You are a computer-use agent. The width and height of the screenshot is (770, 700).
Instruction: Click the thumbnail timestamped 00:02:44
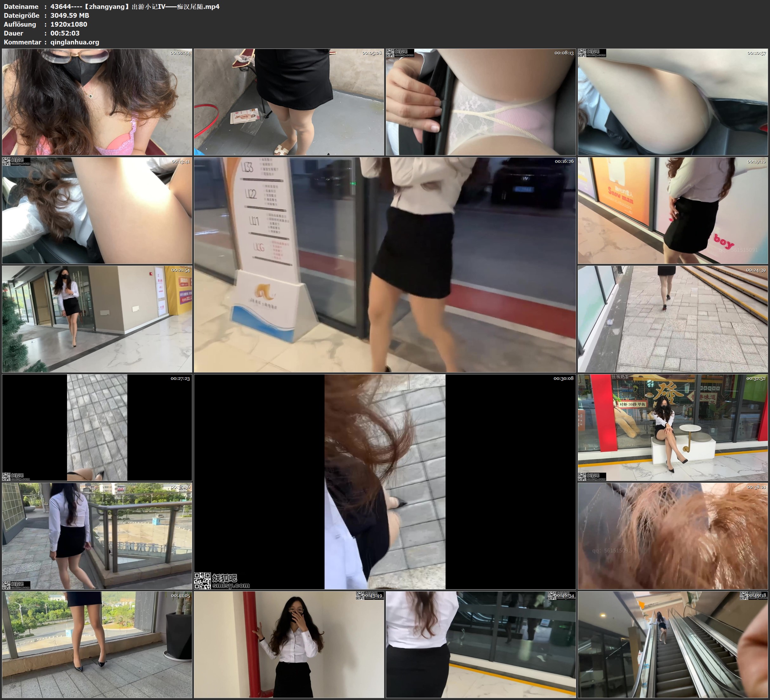[97, 102]
